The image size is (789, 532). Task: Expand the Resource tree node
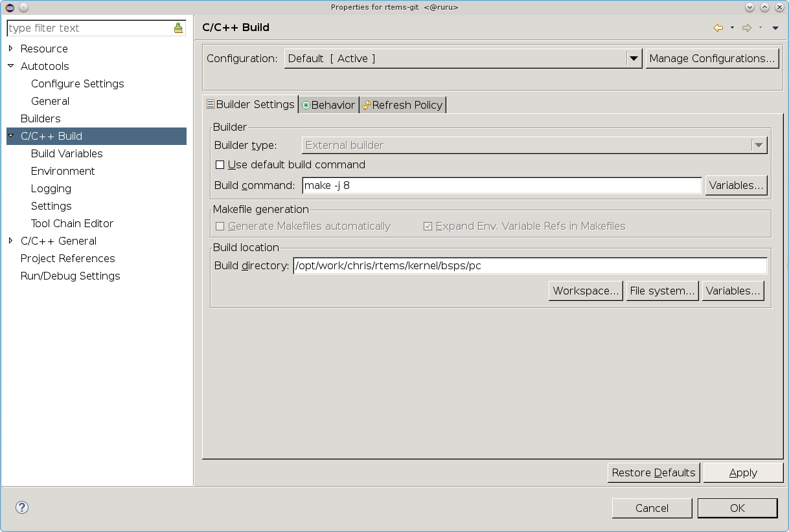[x=10, y=49]
